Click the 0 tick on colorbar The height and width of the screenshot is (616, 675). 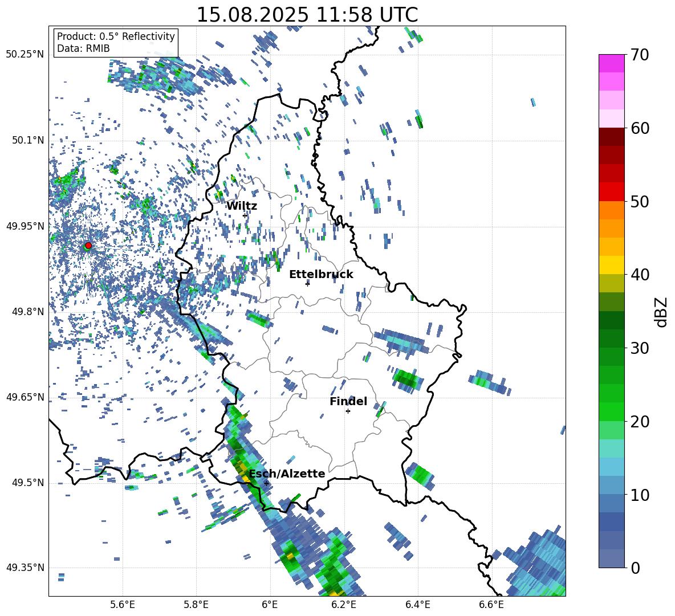635,568
